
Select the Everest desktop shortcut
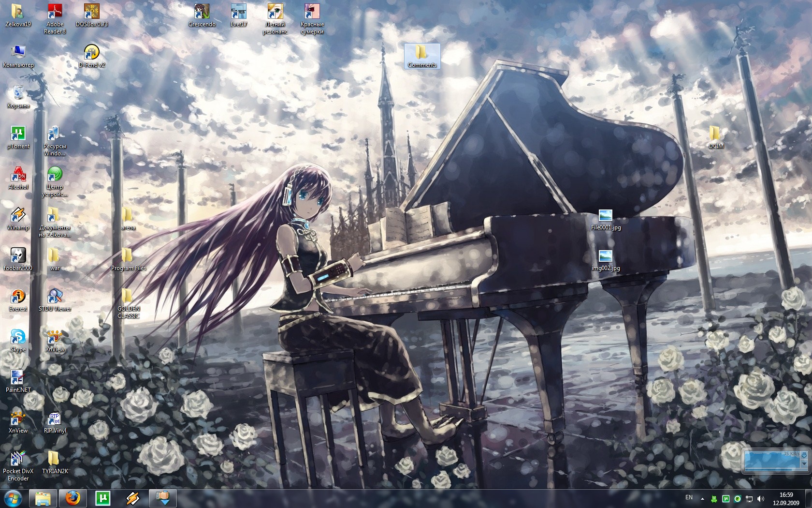18,300
